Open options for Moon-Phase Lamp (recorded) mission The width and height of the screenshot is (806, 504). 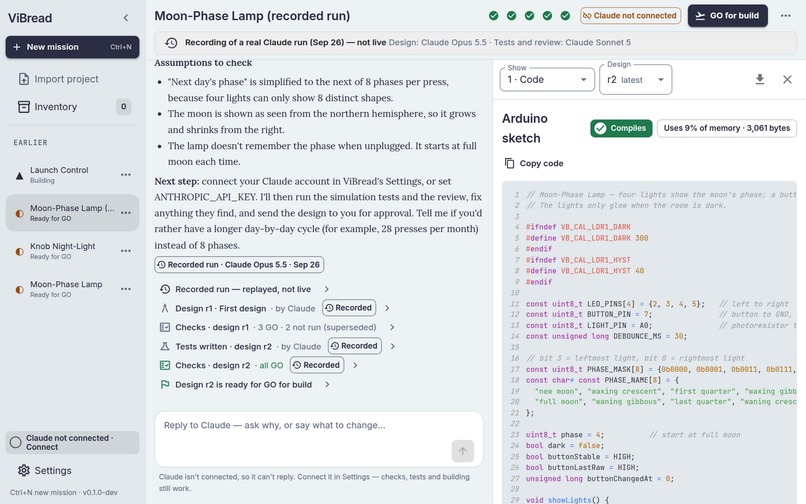pos(126,212)
